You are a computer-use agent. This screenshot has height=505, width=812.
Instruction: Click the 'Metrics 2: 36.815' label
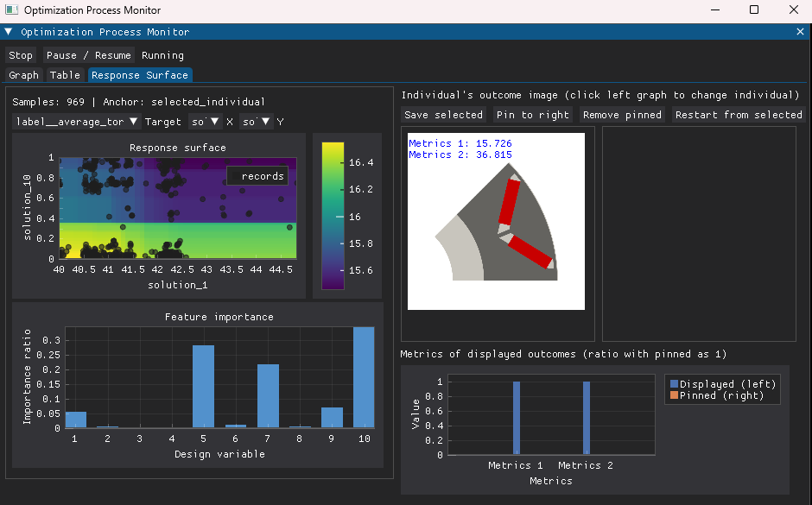tap(460, 155)
